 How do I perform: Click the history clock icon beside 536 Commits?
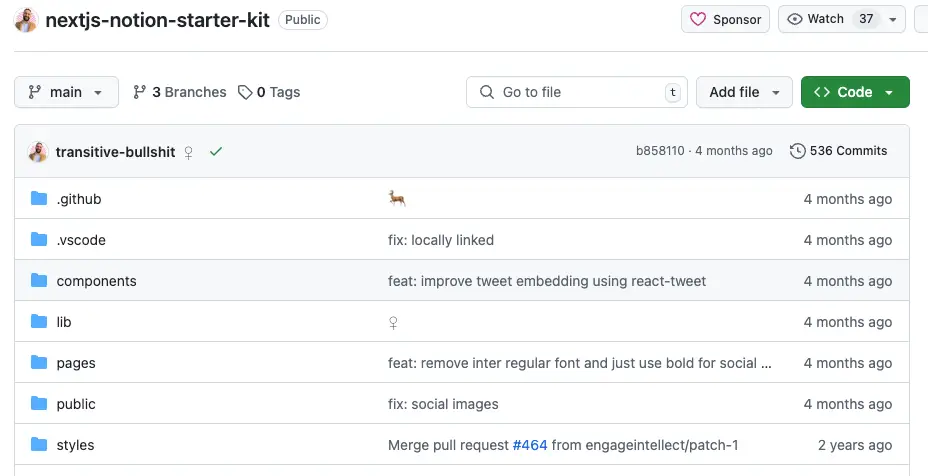click(x=798, y=151)
